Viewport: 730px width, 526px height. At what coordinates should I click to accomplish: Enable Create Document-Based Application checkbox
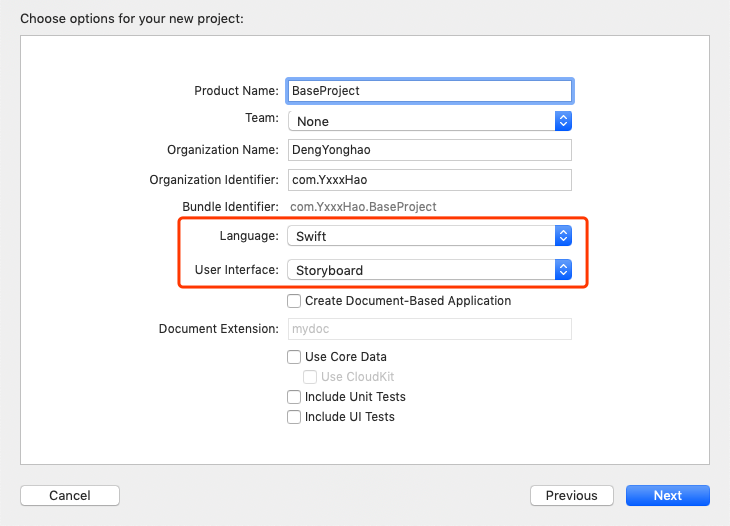pyautogui.click(x=294, y=301)
